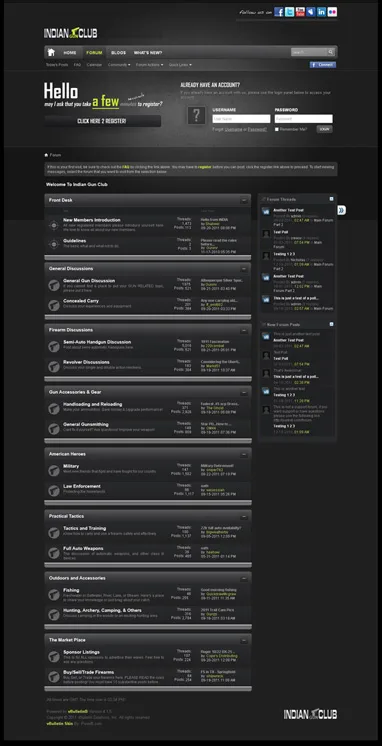Click the General Gunsmithing forum icon

click(x=54, y=429)
